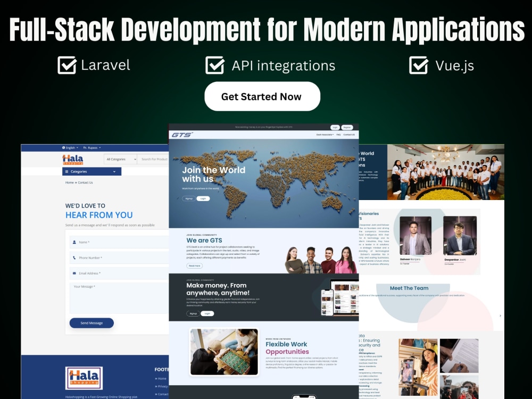Expand the Dash Associate dropdown
532x399 pixels.
click(x=325, y=135)
